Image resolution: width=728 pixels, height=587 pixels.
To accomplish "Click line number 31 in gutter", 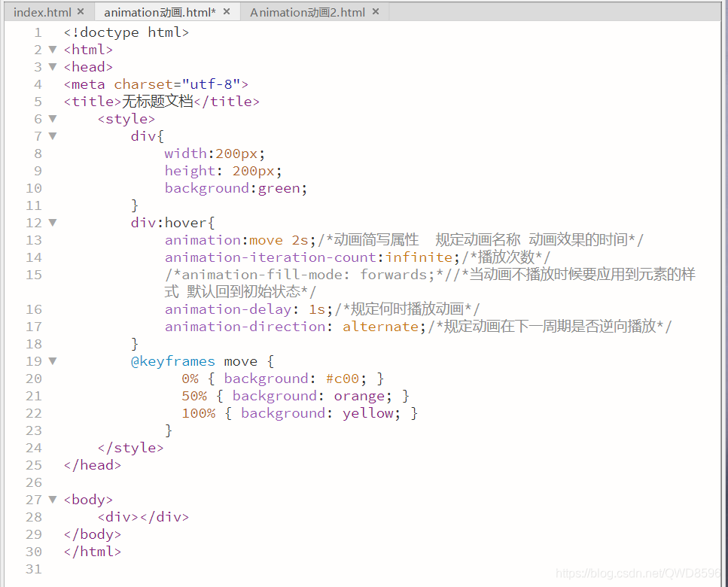I will 34,569.
